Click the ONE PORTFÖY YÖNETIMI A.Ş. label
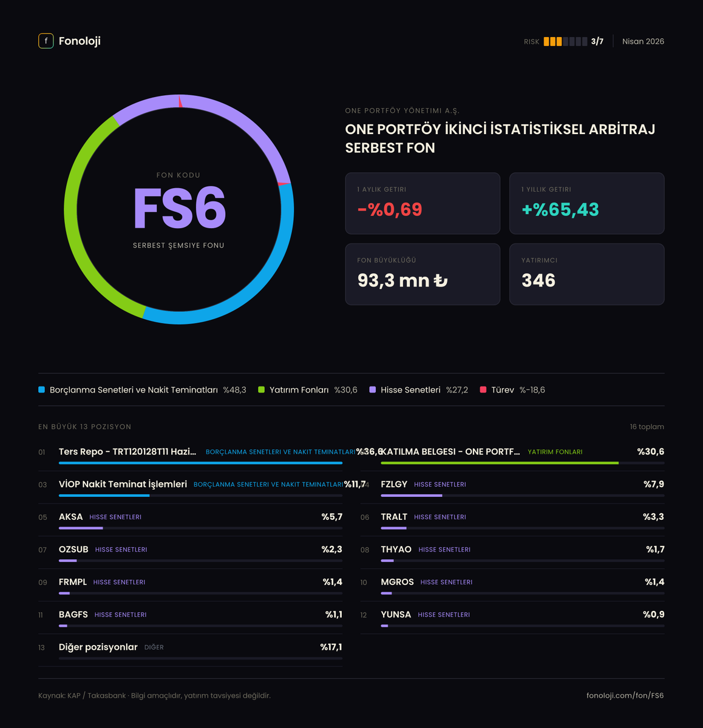This screenshot has height=728, width=703. pyautogui.click(x=402, y=110)
